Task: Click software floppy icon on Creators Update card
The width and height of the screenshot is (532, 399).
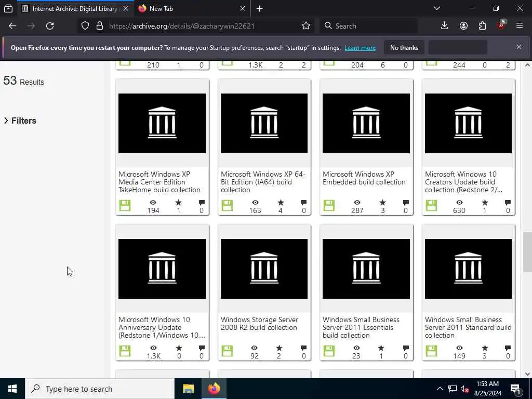Action: [431, 206]
